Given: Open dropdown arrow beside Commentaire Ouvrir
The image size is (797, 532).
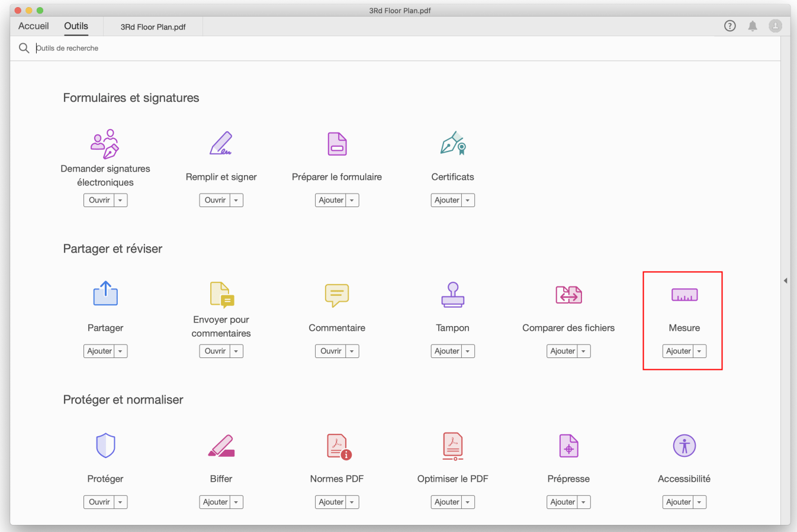Looking at the screenshot, I should point(352,351).
